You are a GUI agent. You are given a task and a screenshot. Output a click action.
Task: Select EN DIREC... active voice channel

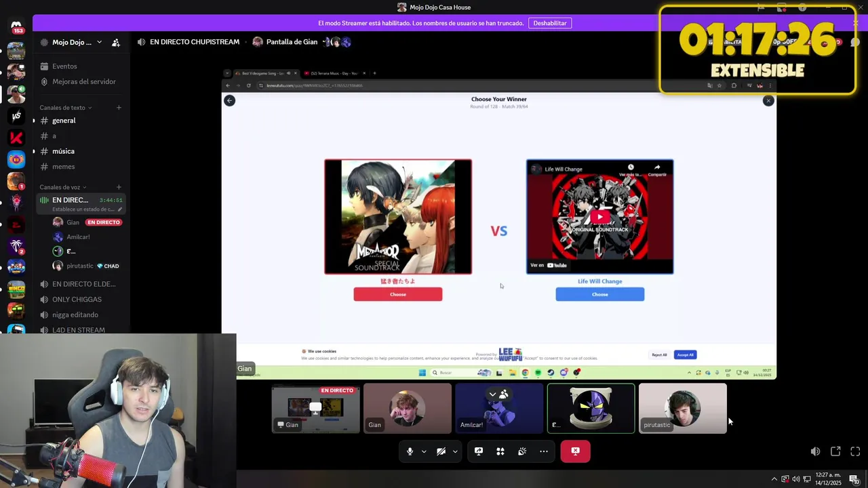[x=81, y=203]
